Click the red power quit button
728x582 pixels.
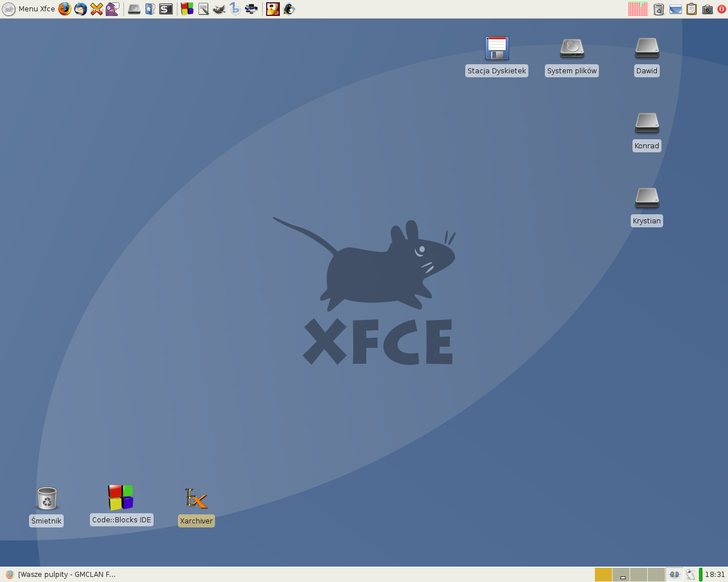pyautogui.click(x=722, y=9)
